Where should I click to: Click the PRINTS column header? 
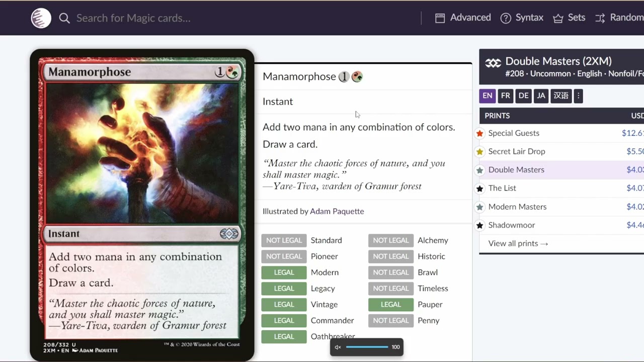coord(497,116)
